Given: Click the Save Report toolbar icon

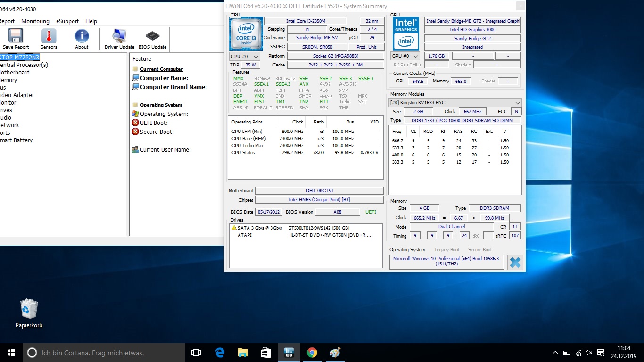Looking at the screenshot, I should [16, 39].
